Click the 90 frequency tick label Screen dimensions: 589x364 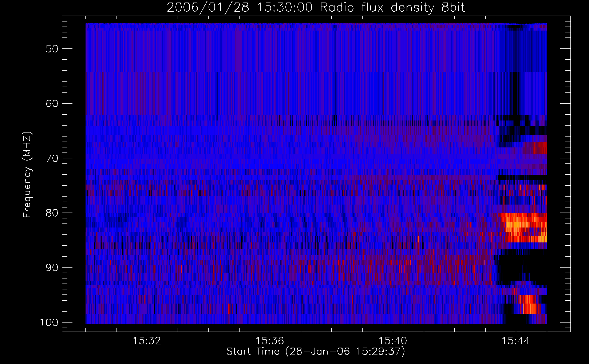[52, 268]
